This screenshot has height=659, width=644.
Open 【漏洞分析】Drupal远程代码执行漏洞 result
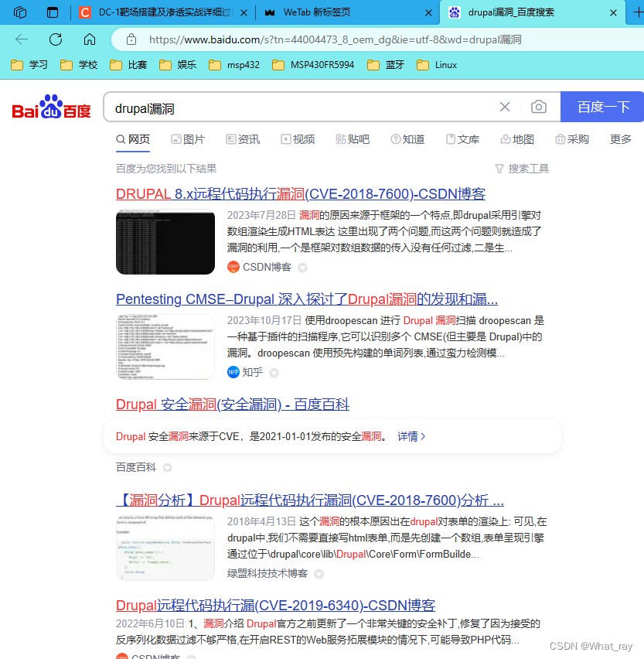pos(310,500)
